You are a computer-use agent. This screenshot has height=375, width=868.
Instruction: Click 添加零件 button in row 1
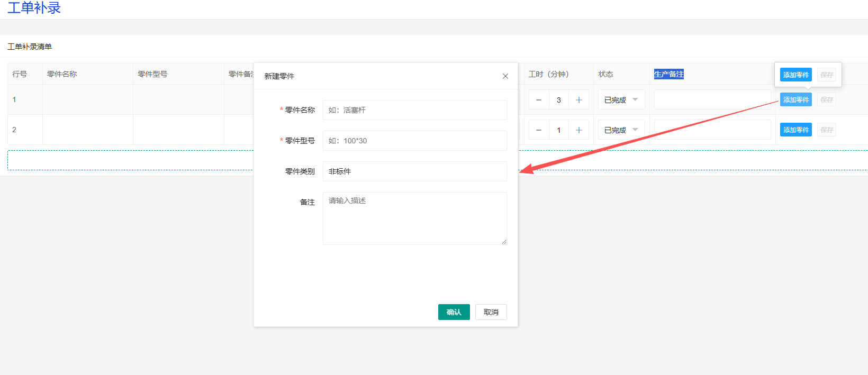click(796, 99)
